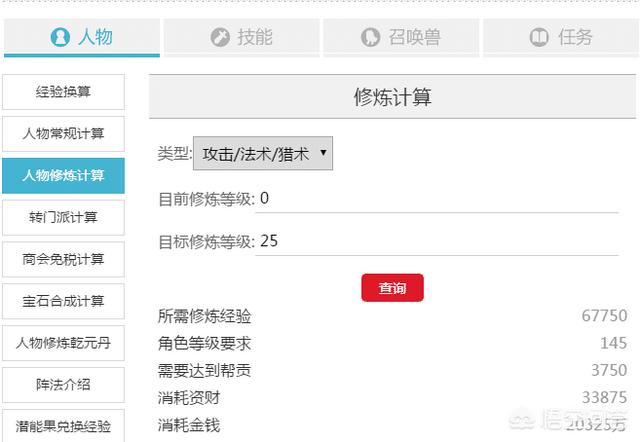Open the 召唤兽 tab label

pos(414,37)
